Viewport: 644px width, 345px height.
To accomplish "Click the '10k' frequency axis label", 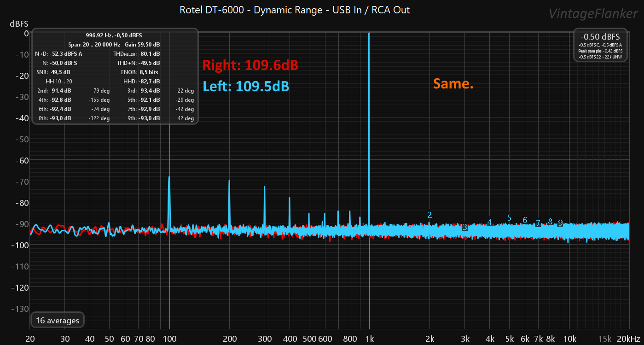I will (x=569, y=339).
